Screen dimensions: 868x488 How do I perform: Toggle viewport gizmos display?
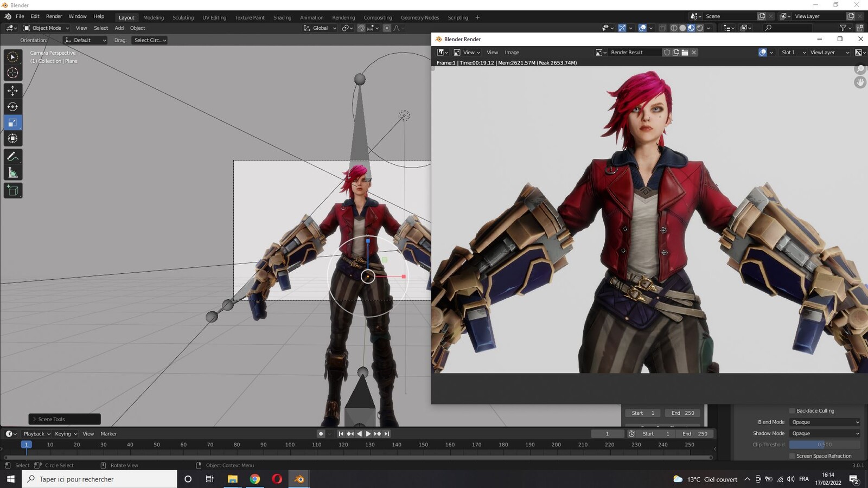(x=622, y=28)
